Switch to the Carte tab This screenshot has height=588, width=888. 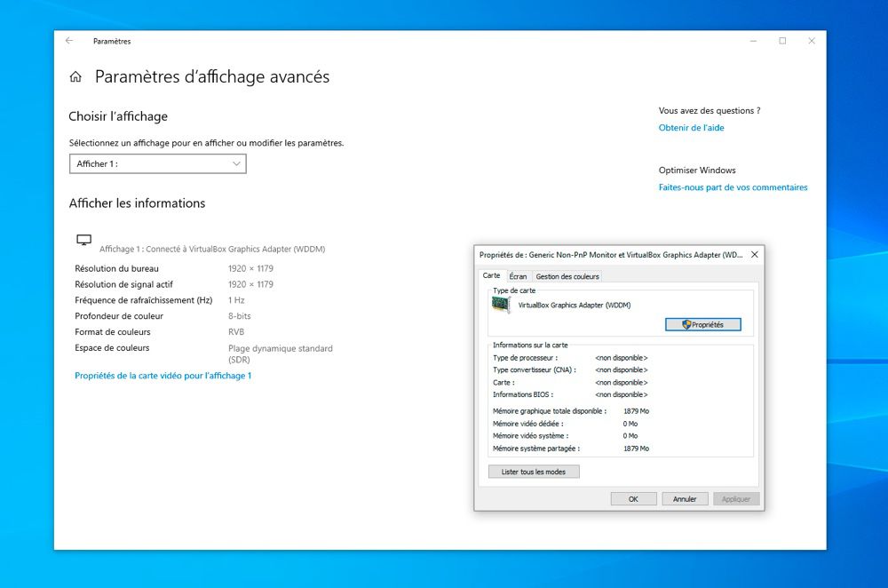tap(491, 275)
